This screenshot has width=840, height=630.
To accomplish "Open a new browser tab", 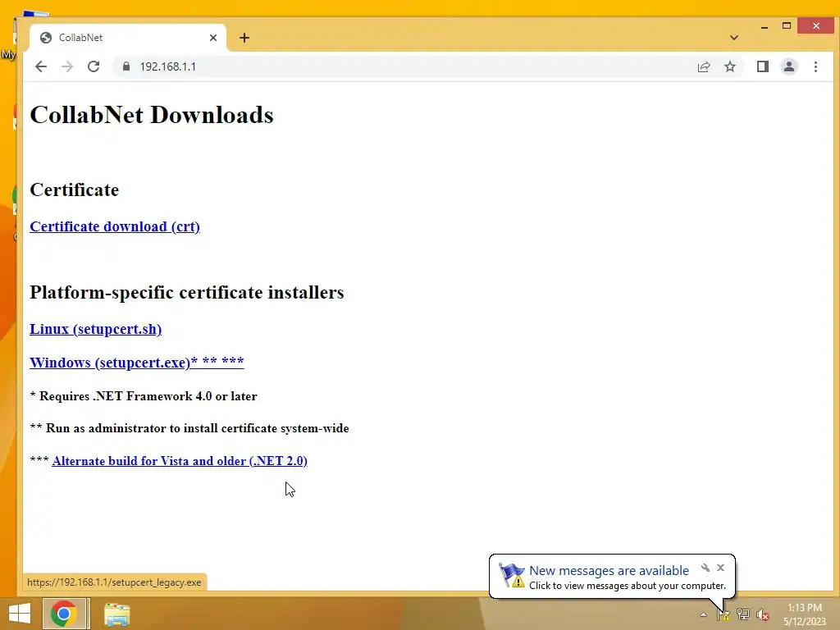I will [244, 38].
